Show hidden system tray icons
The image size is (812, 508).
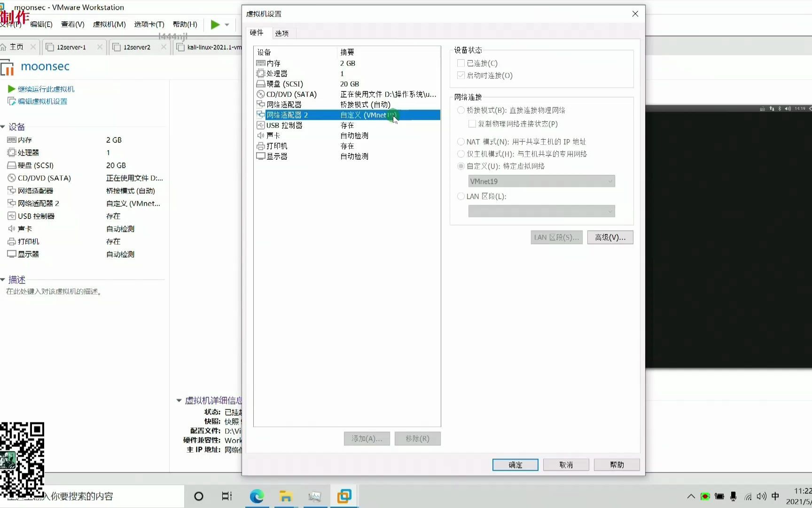pos(691,496)
